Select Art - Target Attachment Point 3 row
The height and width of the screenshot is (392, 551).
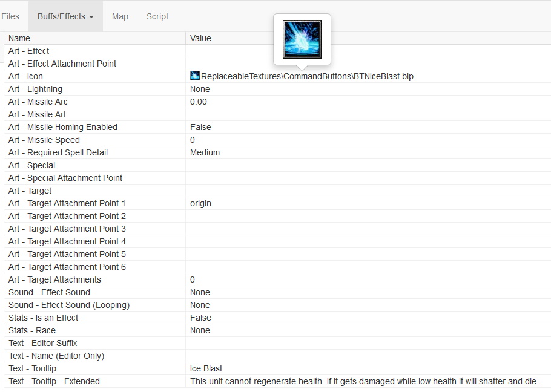[277, 229]
